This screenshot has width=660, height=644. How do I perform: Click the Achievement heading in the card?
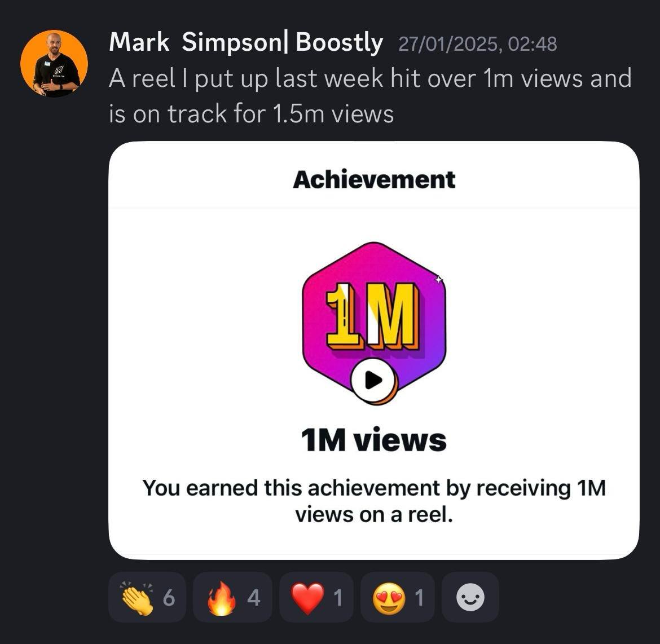click(x=374, y=180)
